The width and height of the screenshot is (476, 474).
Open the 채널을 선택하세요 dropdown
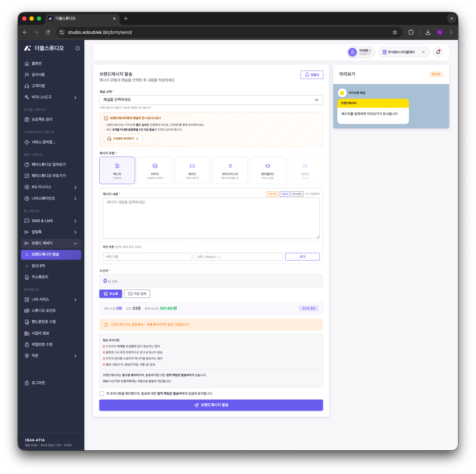211,100
